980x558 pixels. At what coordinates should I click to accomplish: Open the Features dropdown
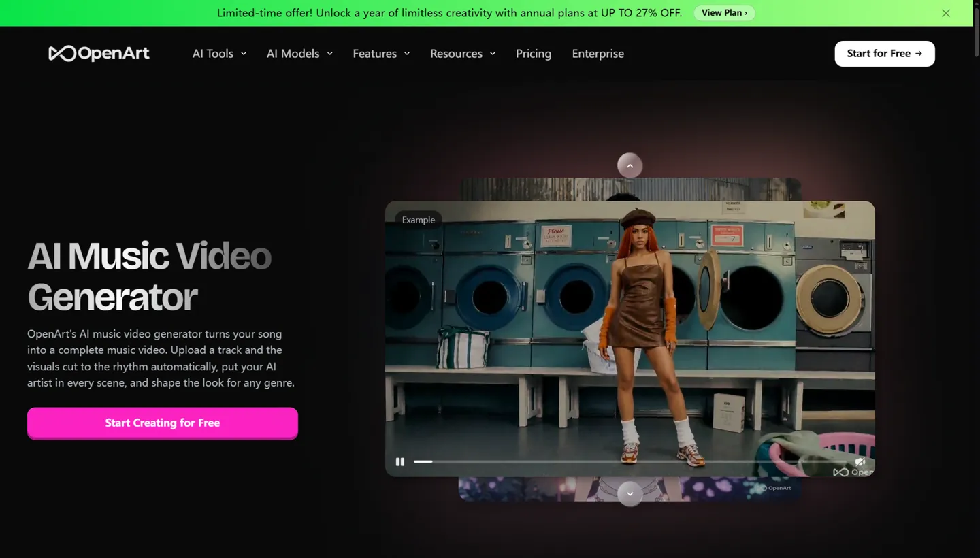(381, 54)
